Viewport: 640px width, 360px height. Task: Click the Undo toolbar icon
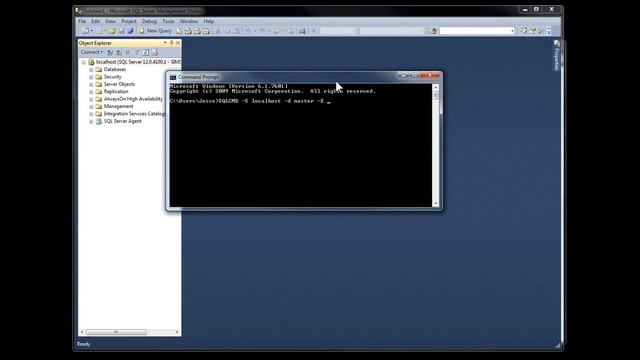click(248, 31)
